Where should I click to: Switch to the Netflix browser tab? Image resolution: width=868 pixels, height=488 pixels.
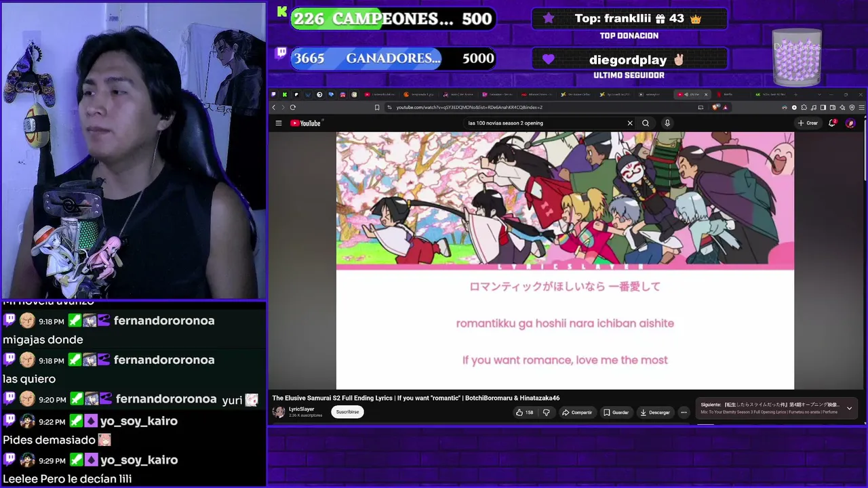732,94
